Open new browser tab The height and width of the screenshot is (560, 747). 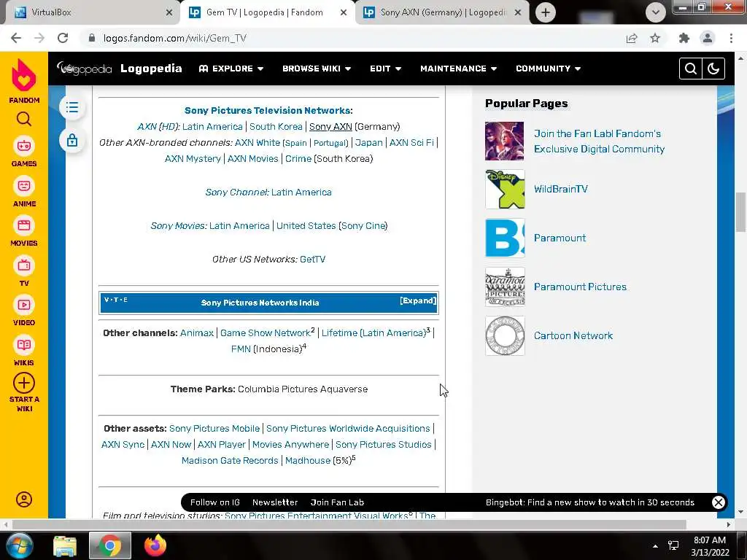546,12
